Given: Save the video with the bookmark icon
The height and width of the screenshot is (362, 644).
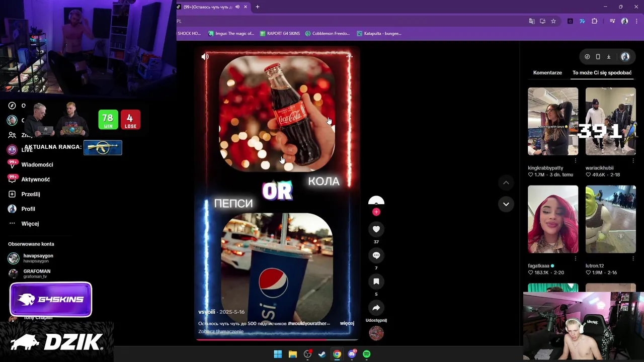Looking at the screenshot, I should [376, 282].
